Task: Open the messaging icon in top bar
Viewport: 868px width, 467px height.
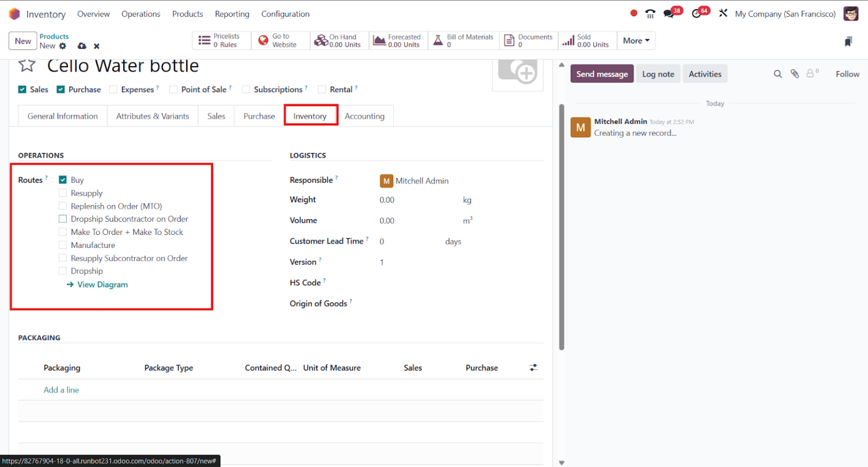Action: pyautogui.click(x=668, y=12)
